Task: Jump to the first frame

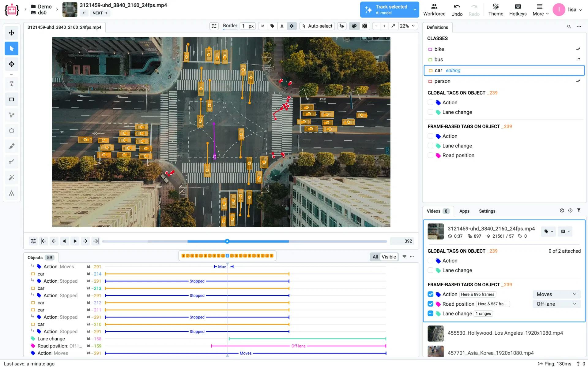Action: (43, 241)
